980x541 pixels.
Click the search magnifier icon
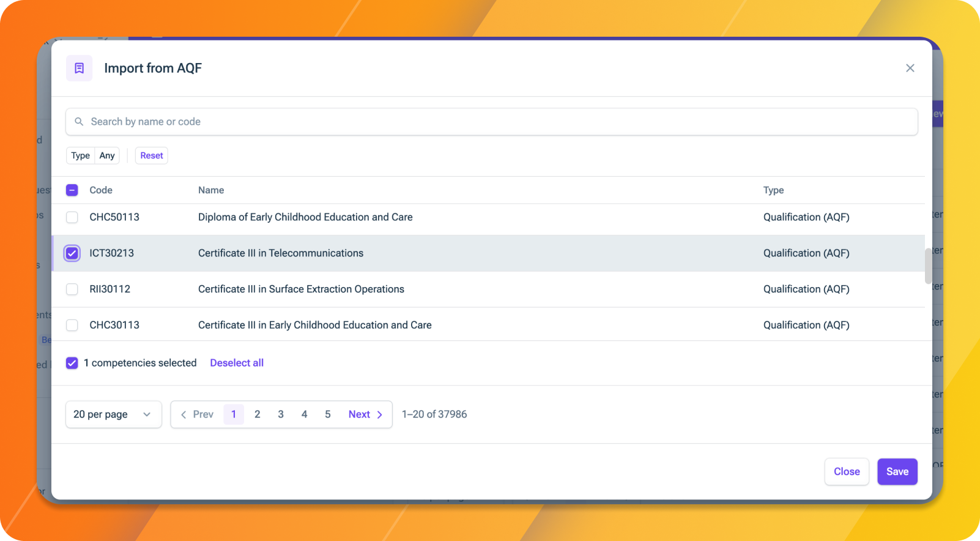(x=79, y=122)
